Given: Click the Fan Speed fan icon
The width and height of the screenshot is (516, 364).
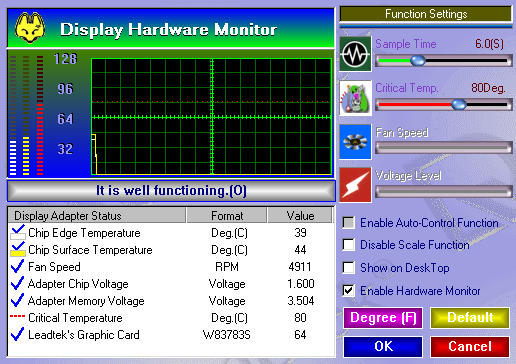Looking at the screenshot, I should point(355,142).
